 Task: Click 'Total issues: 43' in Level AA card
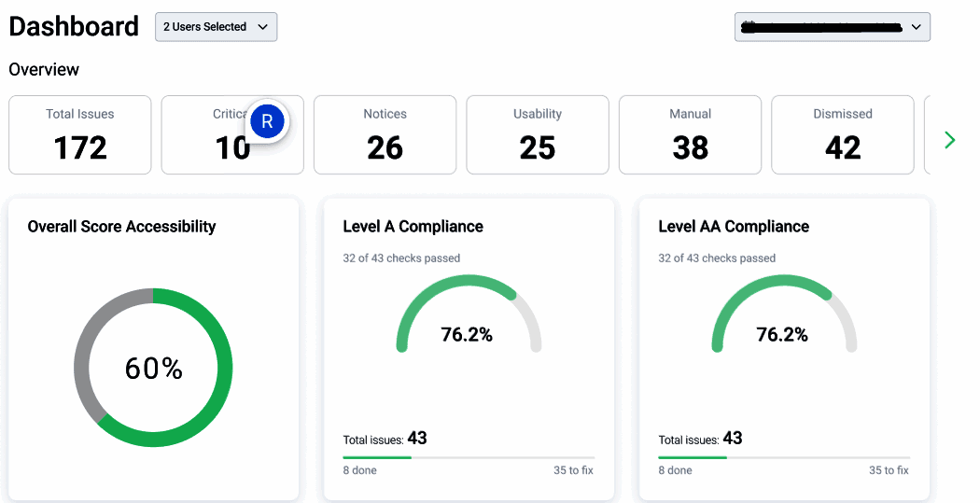(x=701, y=439)
